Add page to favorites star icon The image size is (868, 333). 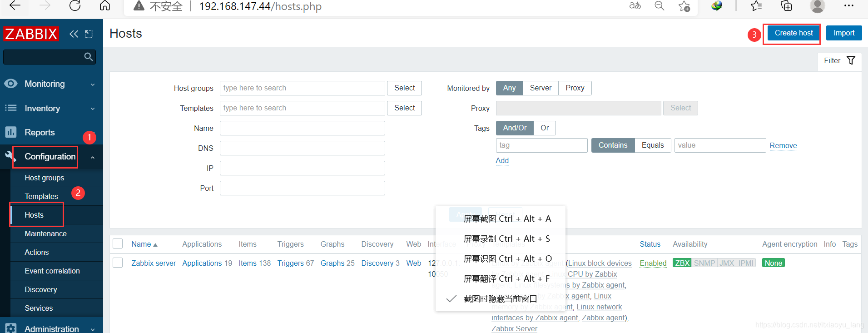[684, 6]
